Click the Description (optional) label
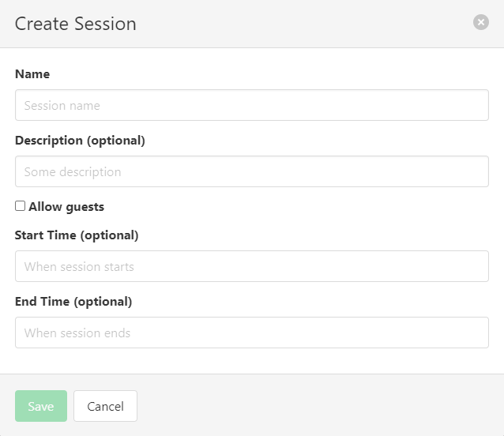Image resolution: width=504 pixels, height=436 pixels. click(80, 141)
